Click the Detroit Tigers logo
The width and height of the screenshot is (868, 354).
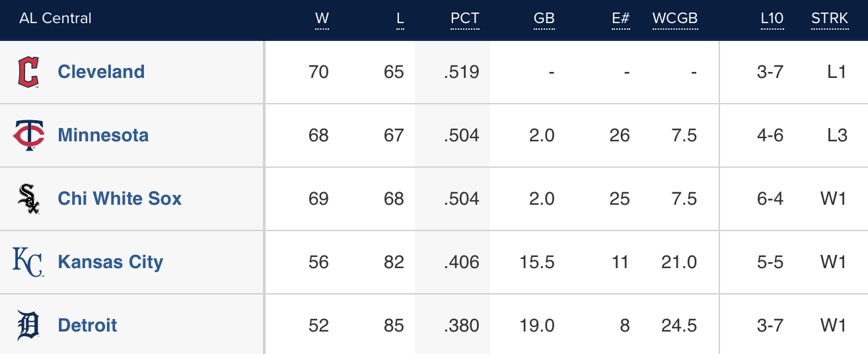tap(28, 326)
